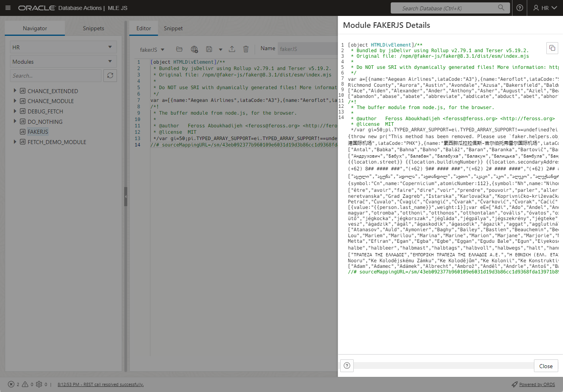The width and height of the screenshot is (563, 392).
Task: Collapse the navigator panel splitter handle
Action: (x=126, y=197)
